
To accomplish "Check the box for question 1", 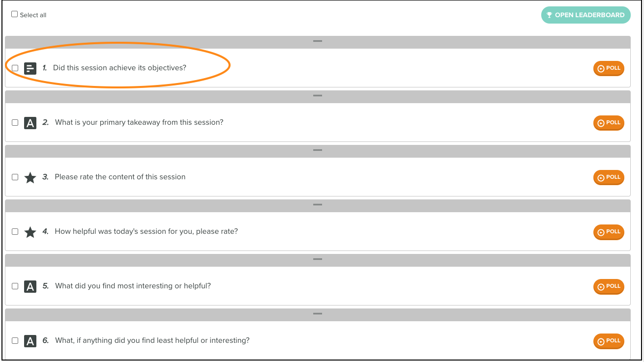I will 15,68.
